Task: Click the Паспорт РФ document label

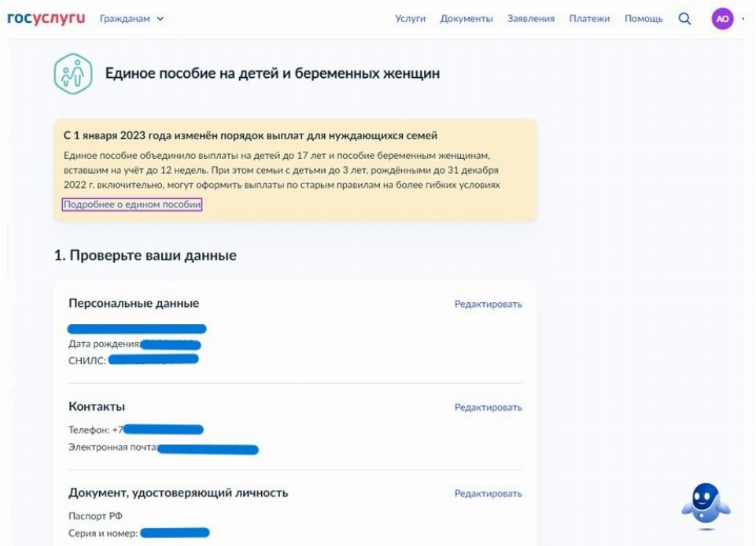Action: [x=95, y=516]
